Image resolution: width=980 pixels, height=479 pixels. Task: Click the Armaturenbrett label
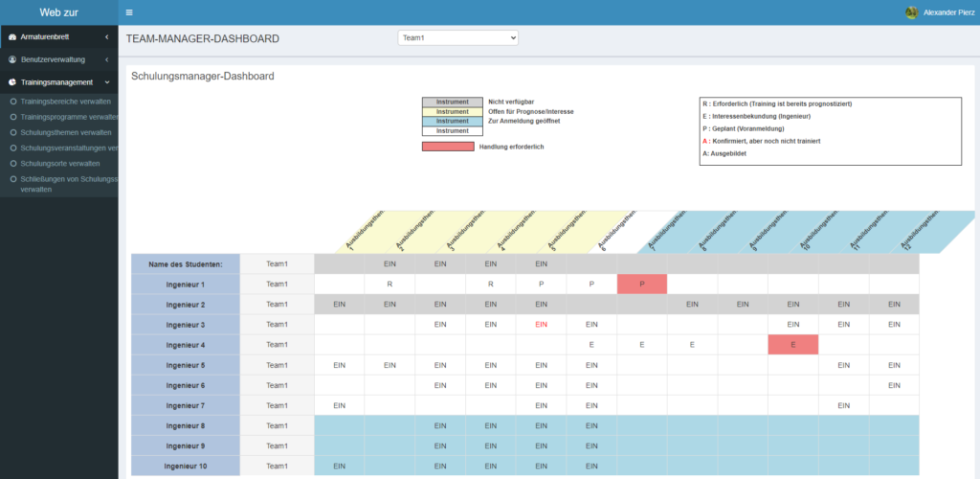pyautogui.click(x=44, y=37)
